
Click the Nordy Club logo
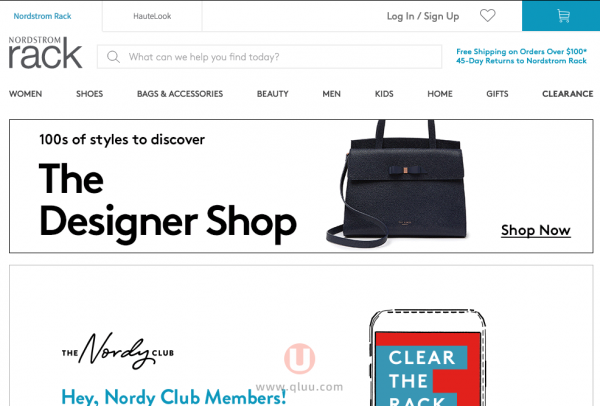[118, 351]
